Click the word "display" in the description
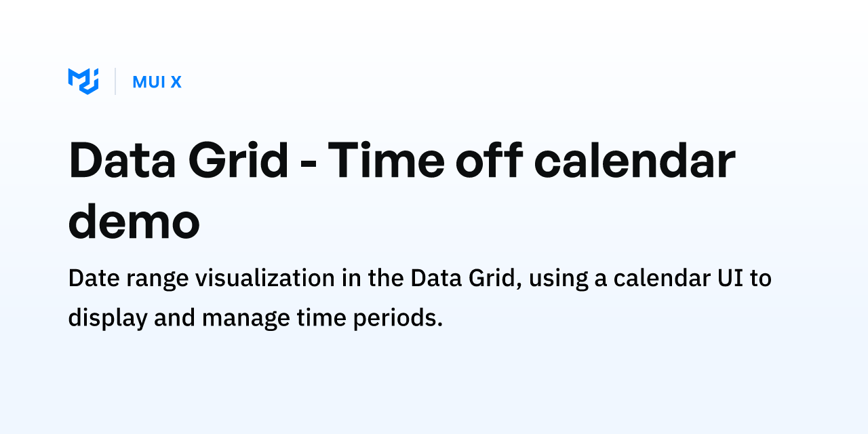This screenshot has height=434, width=868. point(108,317)
